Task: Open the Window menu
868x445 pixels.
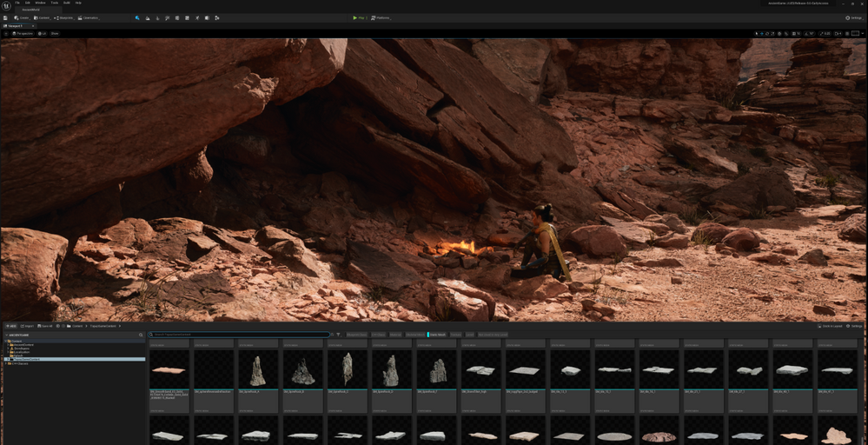Action: coord(41,3)
